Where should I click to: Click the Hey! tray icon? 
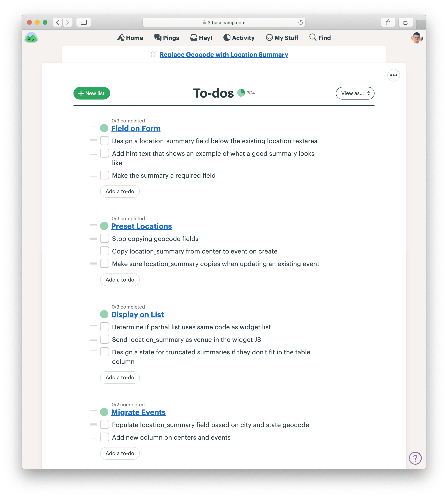194,37
